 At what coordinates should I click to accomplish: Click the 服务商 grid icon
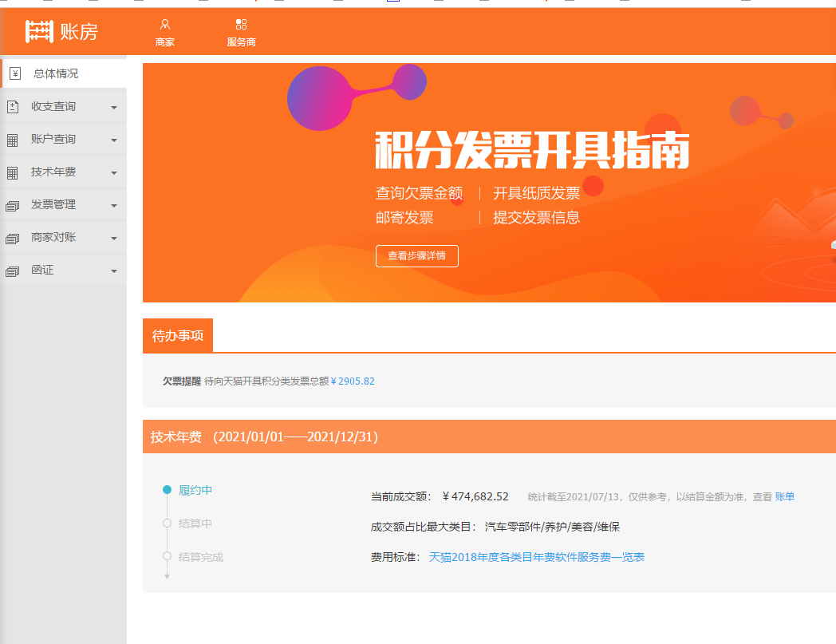(x=241, y=25)
